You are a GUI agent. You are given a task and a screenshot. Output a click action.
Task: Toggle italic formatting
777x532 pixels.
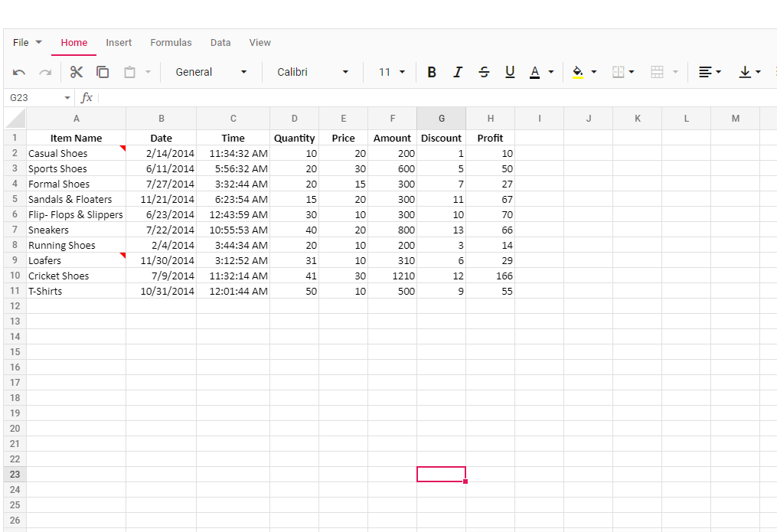pos(458,72)
